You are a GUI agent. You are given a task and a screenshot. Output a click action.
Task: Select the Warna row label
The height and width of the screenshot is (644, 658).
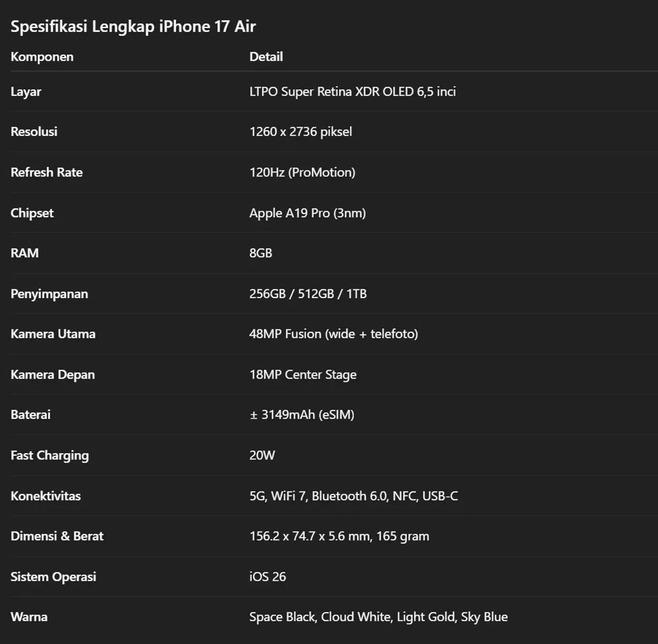tap(29, 617)
